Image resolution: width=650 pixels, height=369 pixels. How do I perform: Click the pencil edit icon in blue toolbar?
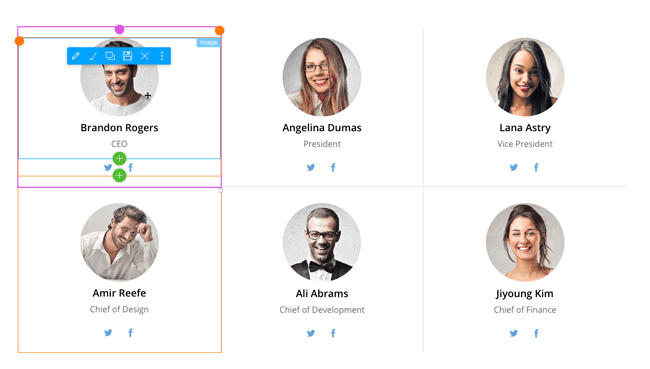click(x=75, y=56)
